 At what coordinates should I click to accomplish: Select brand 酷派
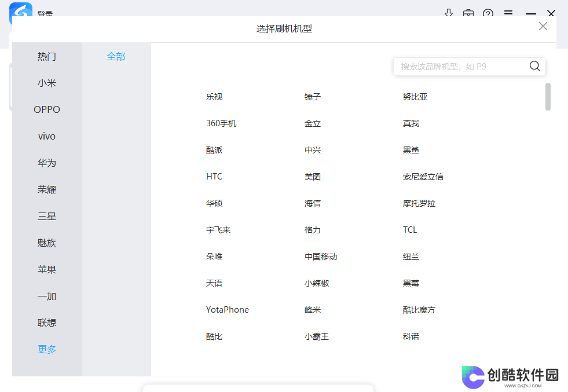(214, 150)
